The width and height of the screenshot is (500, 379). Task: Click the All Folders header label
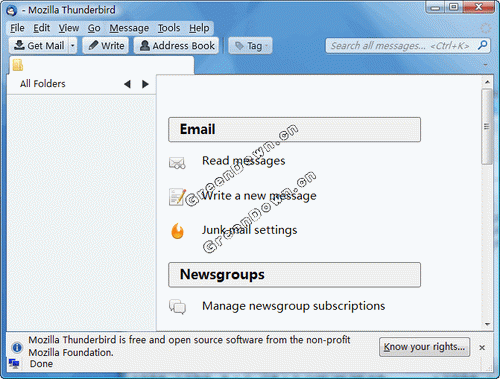click(43, 84)
